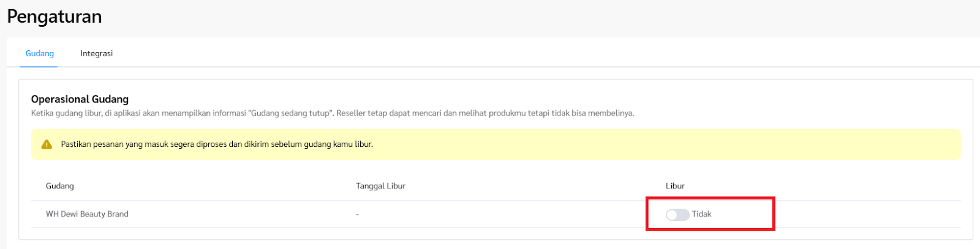Switch to the Integrasi tab

click(96, 53)
